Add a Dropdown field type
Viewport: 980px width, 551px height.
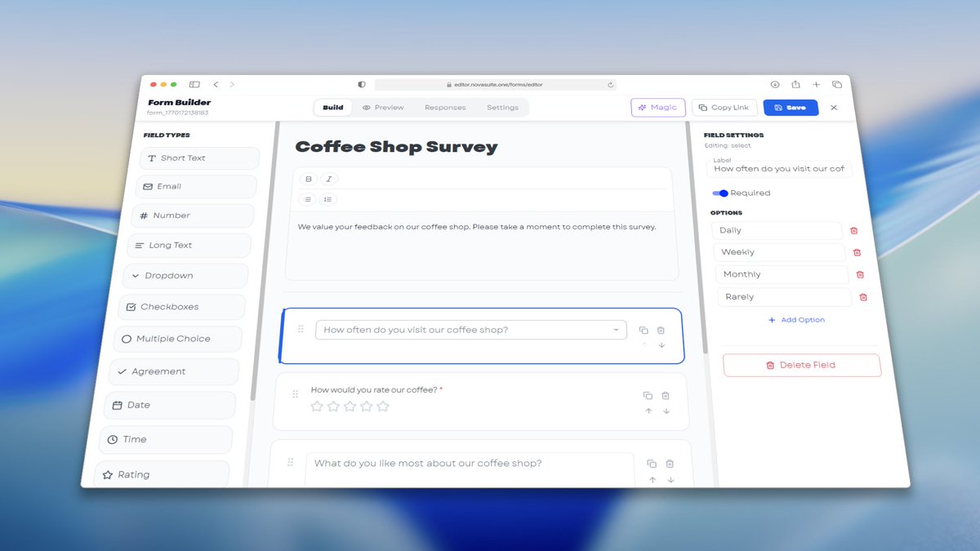pos(185,276)
